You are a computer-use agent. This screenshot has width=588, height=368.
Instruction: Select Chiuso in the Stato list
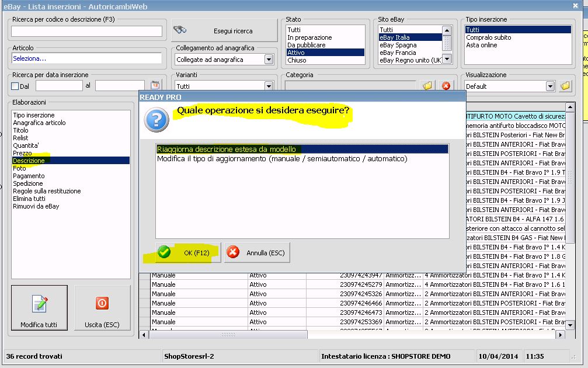pyautogui.click(x=296, y=60)
